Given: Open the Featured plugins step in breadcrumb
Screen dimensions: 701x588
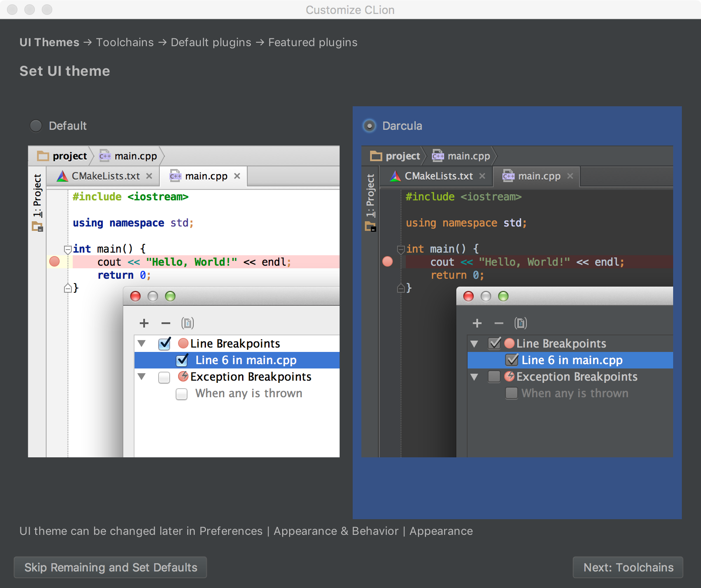Looking at the screenshot, I should coord(313,42).
